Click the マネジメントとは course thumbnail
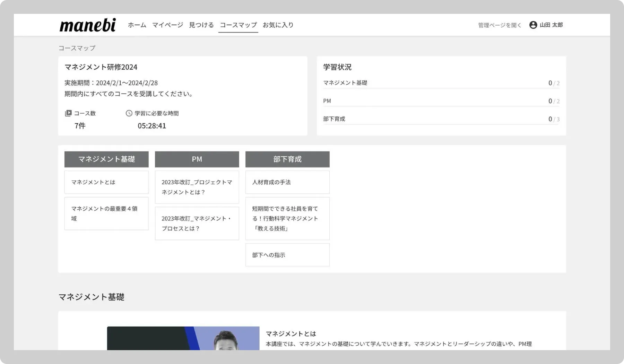Image resolution: width=624 pixels, height=364 pixels. (183, 338)
